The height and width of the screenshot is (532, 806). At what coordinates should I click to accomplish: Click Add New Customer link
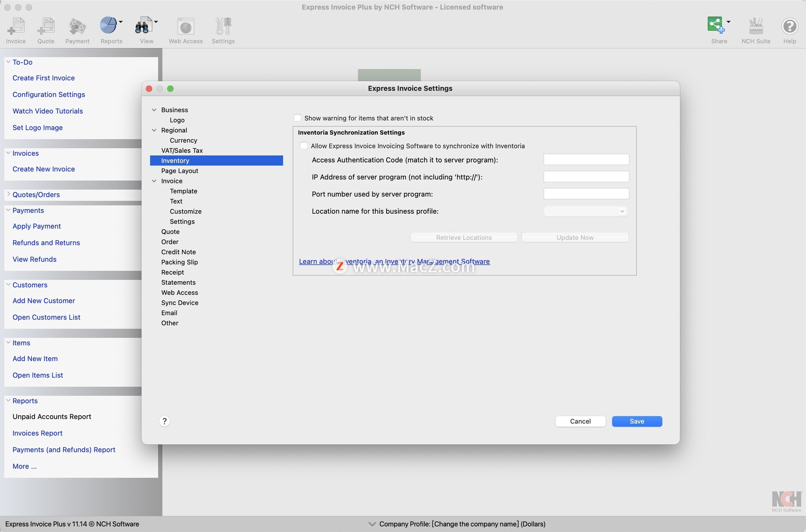44,301
